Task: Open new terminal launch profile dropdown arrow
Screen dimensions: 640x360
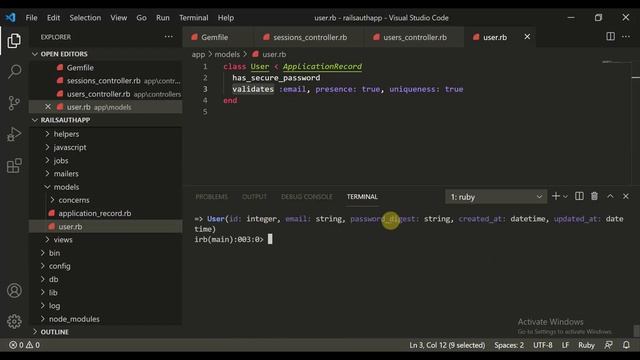Action: (565, 197)
